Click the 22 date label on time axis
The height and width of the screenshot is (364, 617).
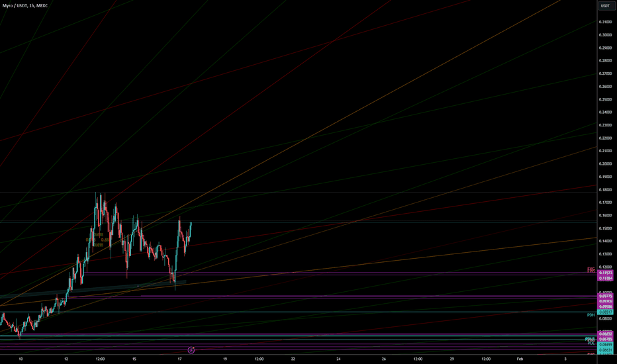click(x=293, y=359)
